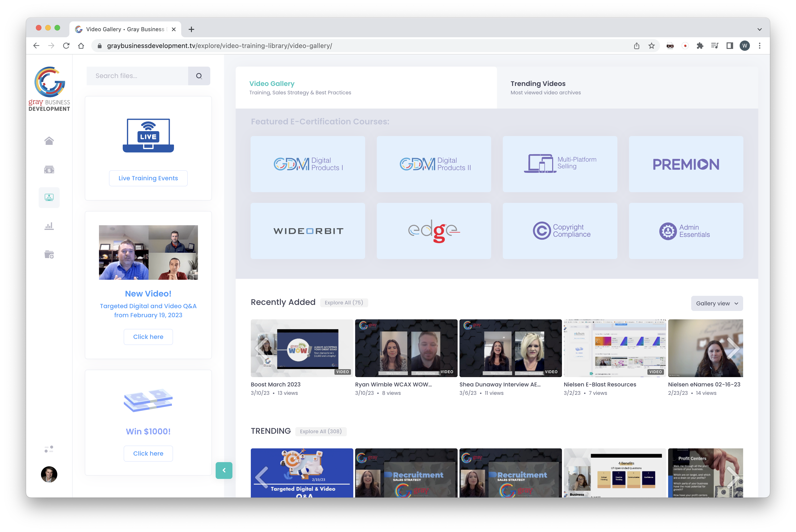Open the Targeted Digital and Video Q&A link
The height and width of the screenshot is (532, 796).
(148, 310)
